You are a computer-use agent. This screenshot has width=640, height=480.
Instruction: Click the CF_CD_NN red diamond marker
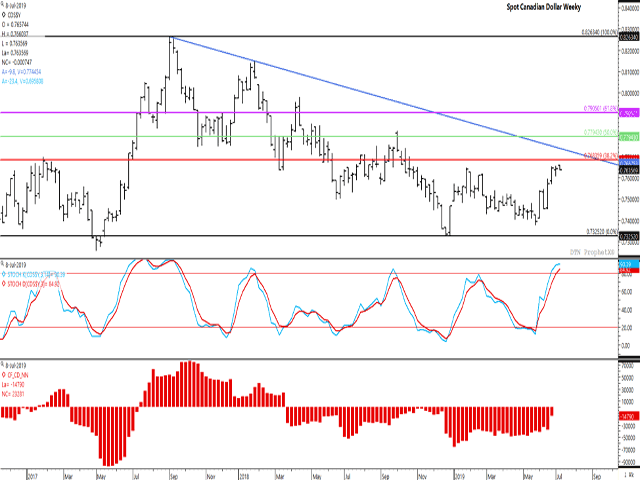click(x=3, y=375)
